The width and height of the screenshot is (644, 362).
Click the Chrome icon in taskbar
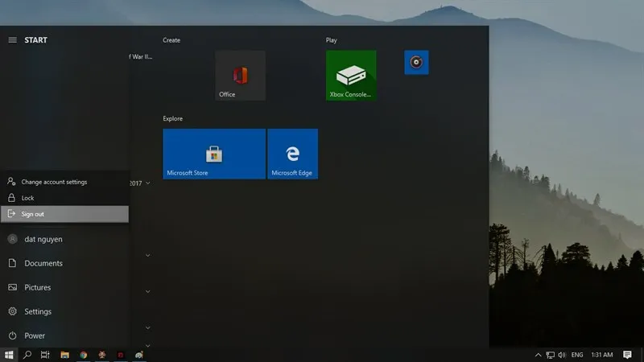(84, 355)
